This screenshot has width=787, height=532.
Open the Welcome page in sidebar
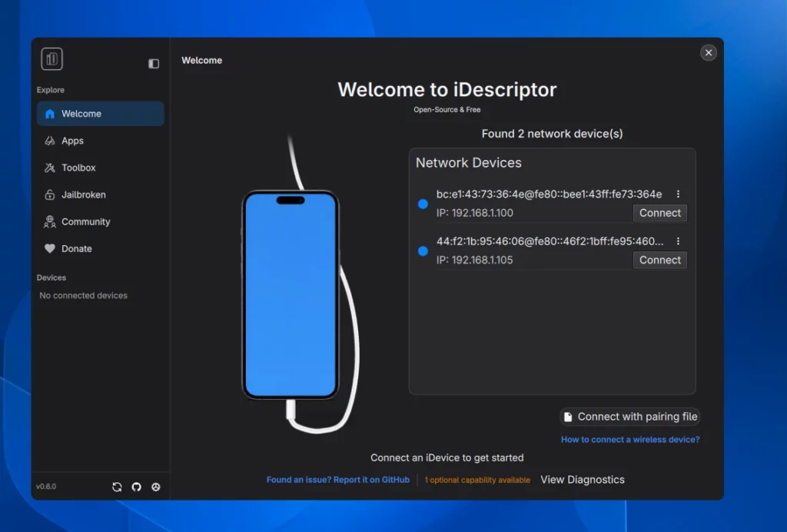click(x=101, y=114)
